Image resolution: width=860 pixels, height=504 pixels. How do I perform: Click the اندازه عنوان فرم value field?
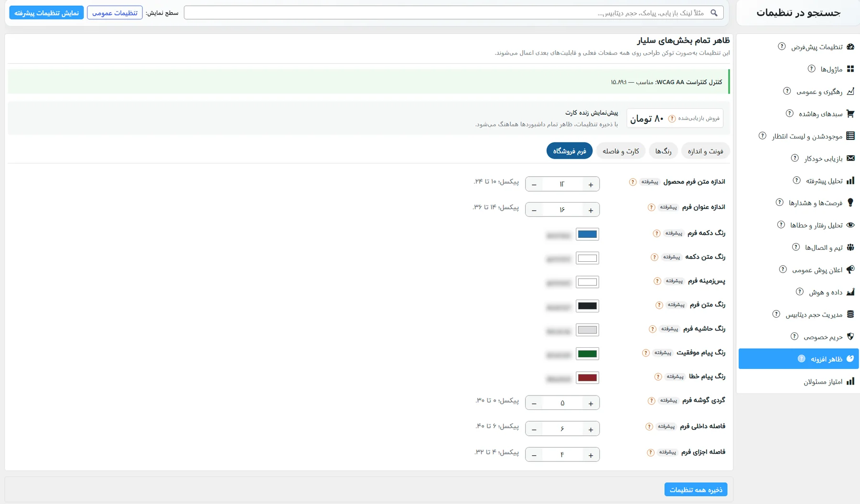[562, 210]
